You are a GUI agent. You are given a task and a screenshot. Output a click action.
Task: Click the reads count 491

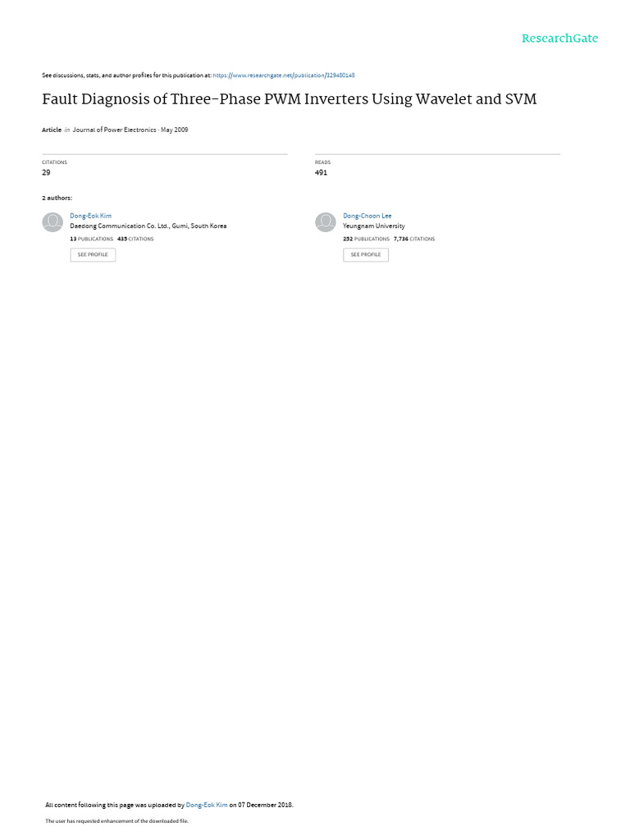321,172
